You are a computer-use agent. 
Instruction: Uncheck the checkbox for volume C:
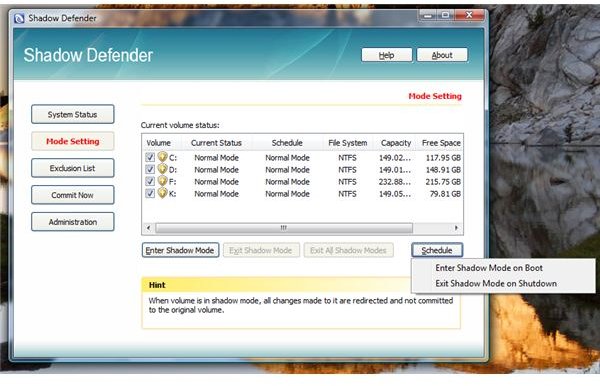coord(150,157)
